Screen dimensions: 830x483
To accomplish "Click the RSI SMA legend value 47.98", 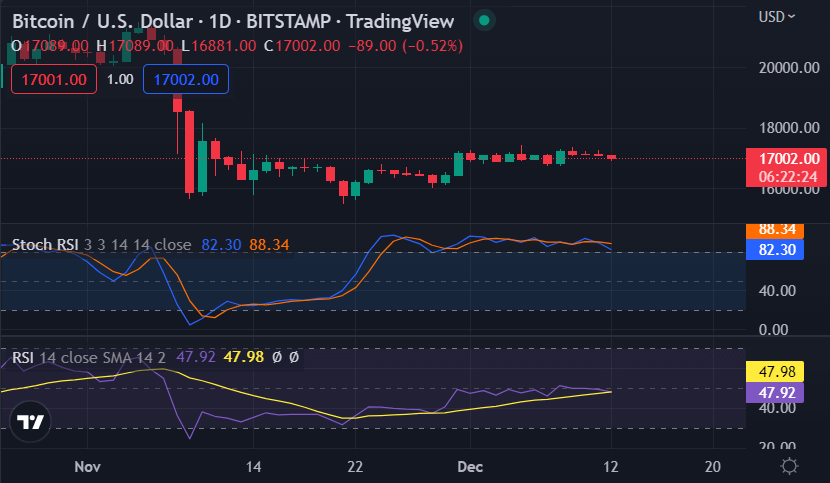I will point(243,357).
